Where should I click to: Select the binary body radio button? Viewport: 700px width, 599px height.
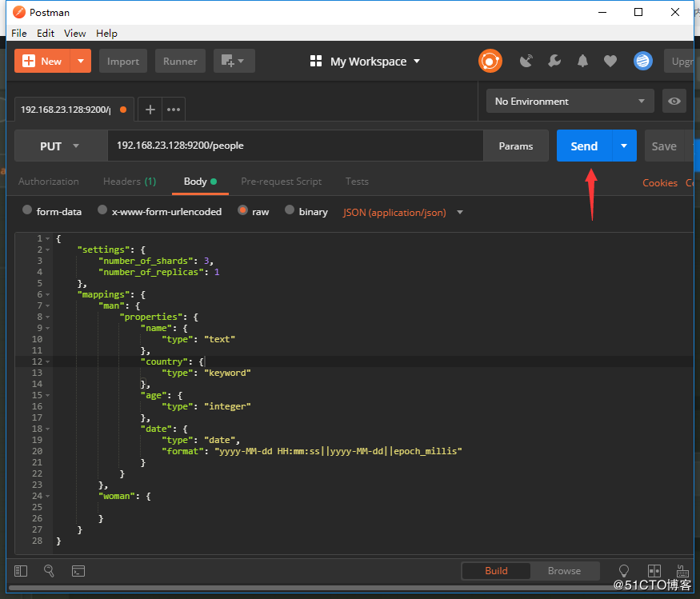click(x=290, y=210)
